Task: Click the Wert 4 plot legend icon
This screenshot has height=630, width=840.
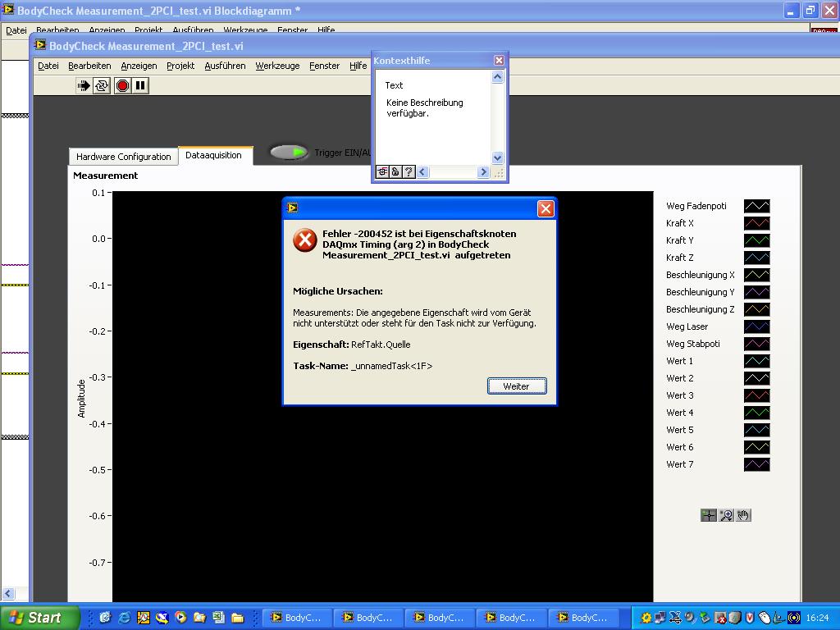Action: [x=757, y=413]
